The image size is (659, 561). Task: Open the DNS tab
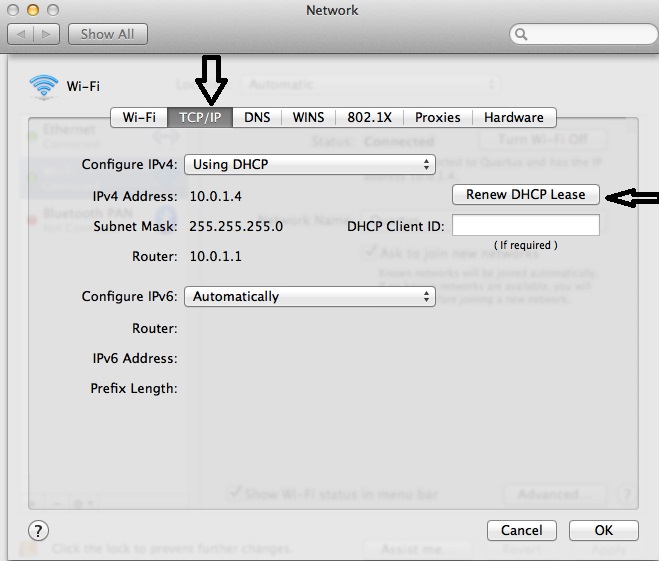(x=257, y=117)
